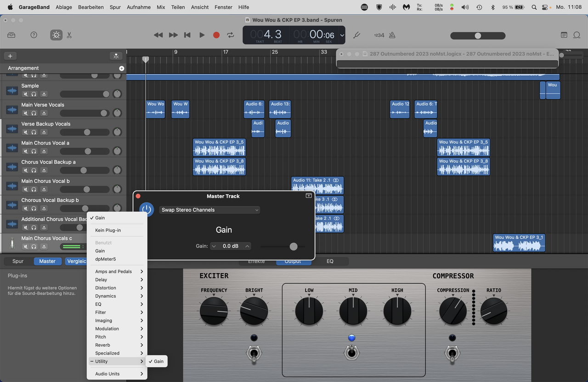Solo the Verse Backup Vocals track
Screen dimensions: 588x382
[x=34, y=132]
